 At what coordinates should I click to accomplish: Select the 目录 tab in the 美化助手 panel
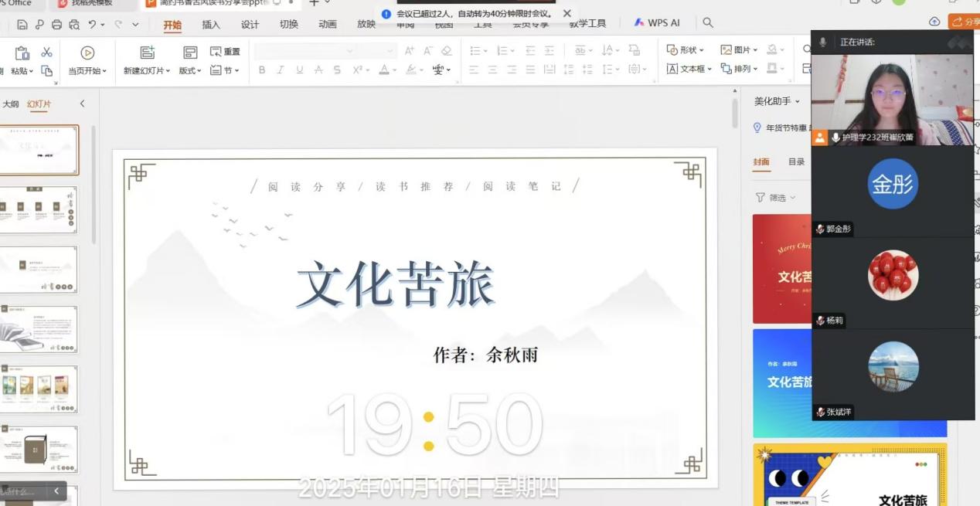796,161
